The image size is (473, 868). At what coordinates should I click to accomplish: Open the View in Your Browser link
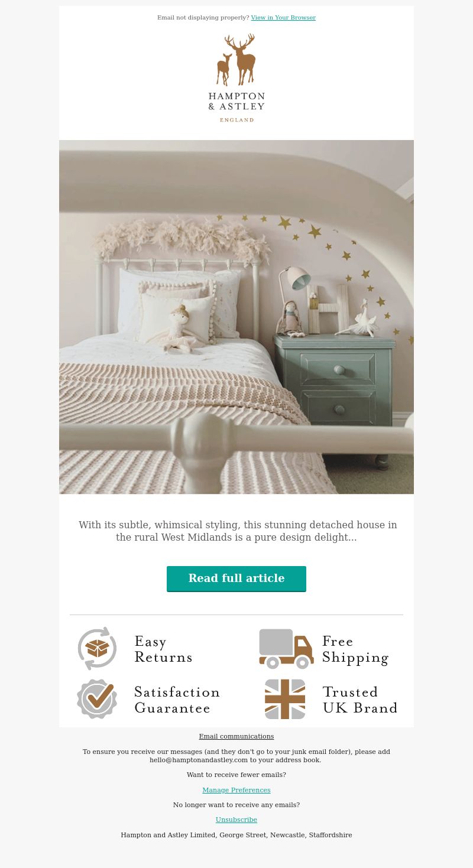pyautogui.click(x=283, y=18)
